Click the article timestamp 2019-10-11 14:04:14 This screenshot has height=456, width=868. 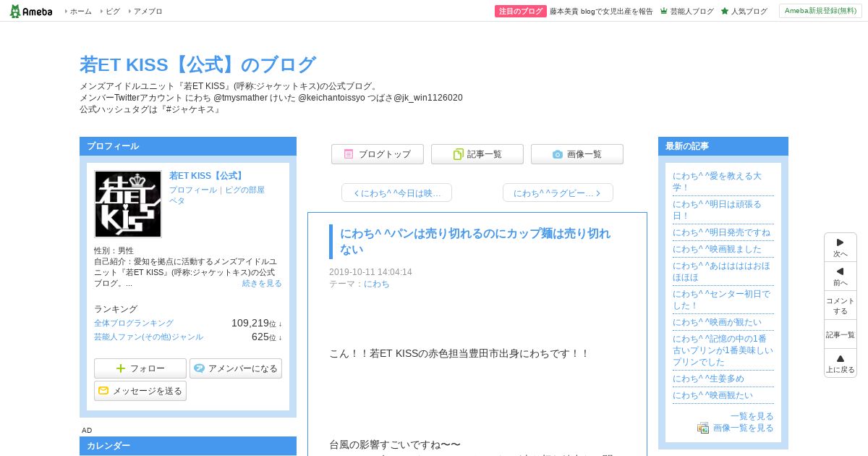[370, 272]
